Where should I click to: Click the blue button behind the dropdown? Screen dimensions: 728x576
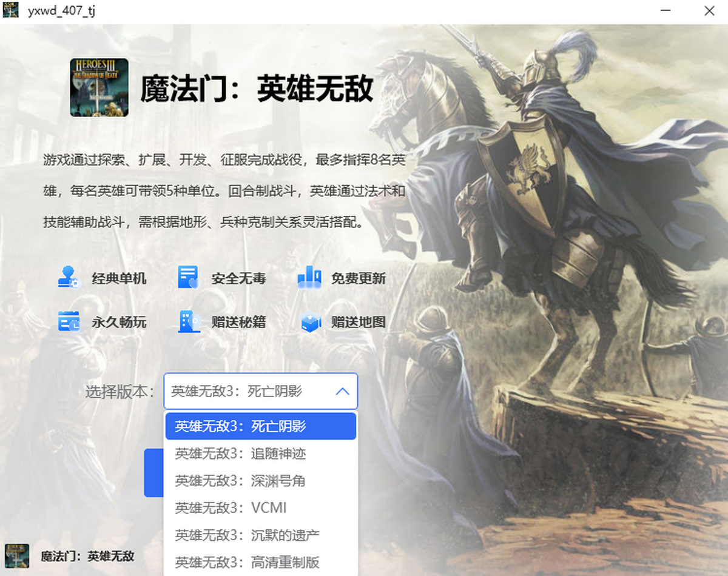tap(153, 473)
